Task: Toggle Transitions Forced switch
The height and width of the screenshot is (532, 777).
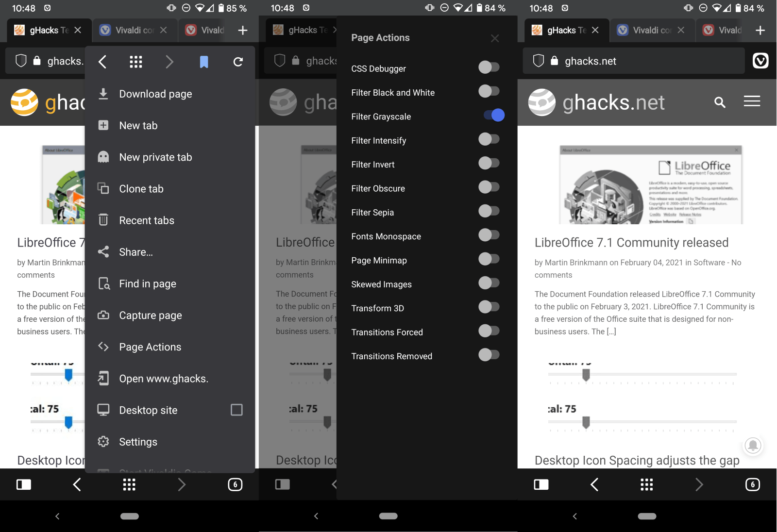Action: pos(489,331)
